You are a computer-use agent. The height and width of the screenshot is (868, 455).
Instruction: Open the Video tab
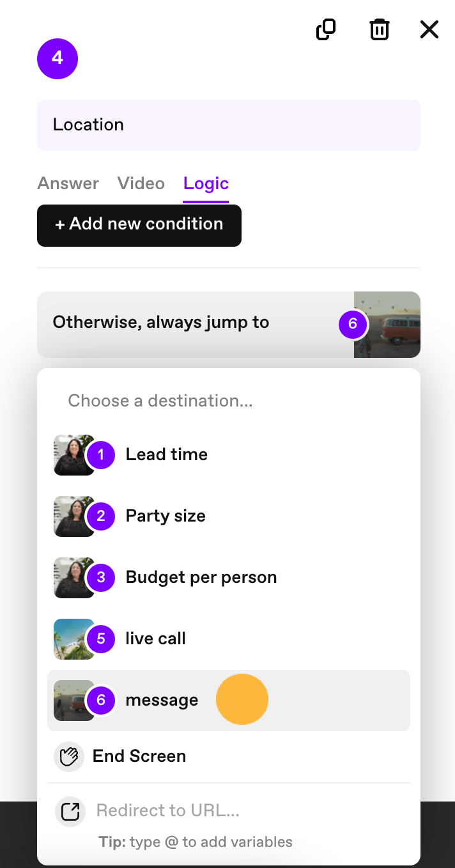tap(141, 183)
